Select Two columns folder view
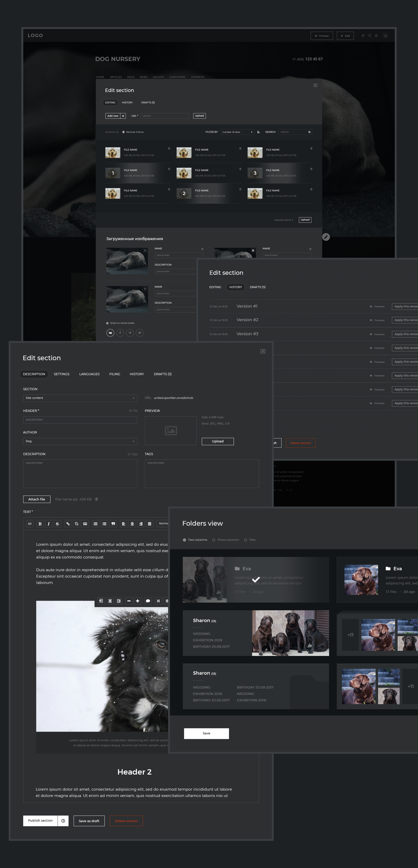 click(x=195, y=540)
